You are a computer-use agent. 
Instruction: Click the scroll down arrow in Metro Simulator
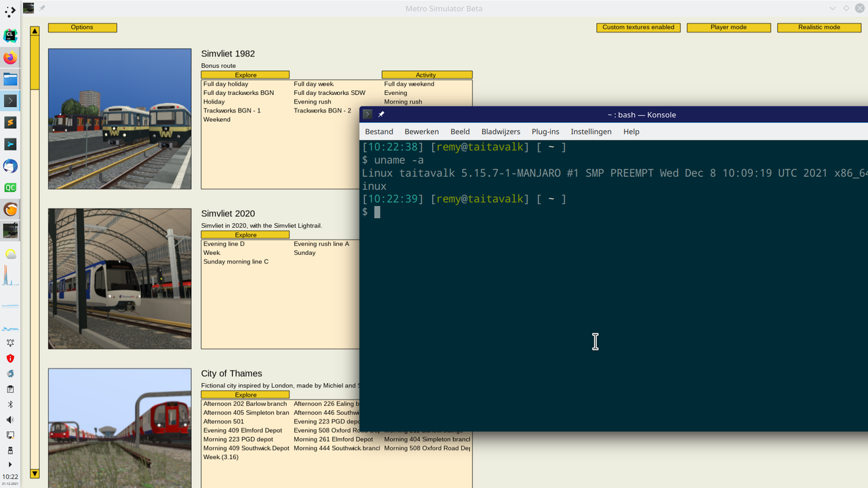tap(35, 474)
